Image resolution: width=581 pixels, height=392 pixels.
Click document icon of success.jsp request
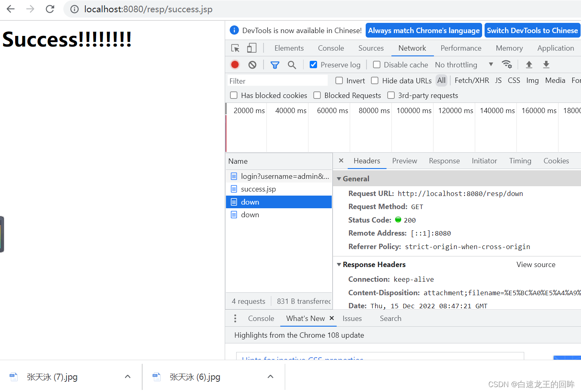coord(234,189)
